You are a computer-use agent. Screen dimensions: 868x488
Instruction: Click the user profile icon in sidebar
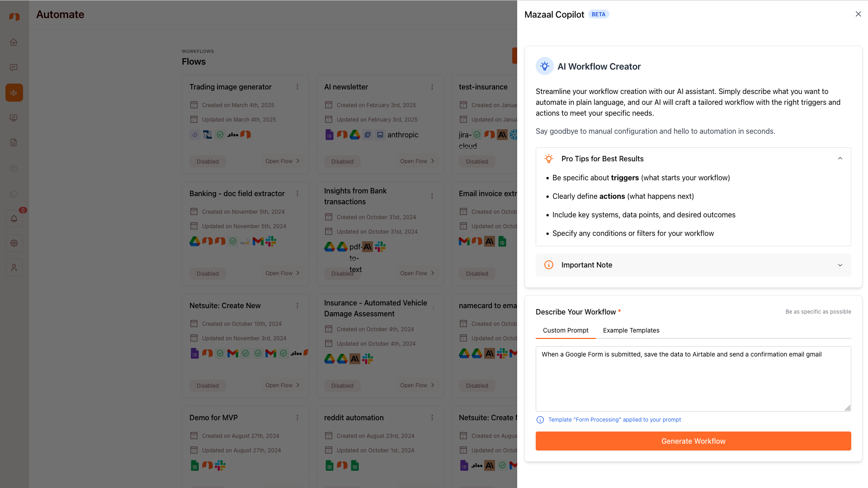pos(14,267)
